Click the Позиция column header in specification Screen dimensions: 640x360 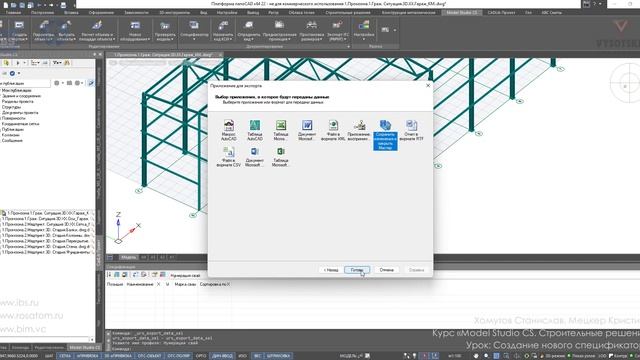pyautogui.click(x=115, y=284)
